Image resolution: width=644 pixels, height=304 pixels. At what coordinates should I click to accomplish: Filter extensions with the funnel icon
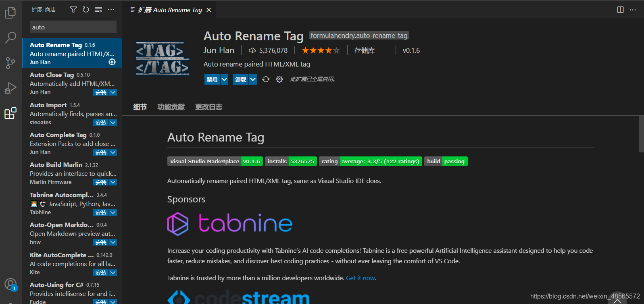pos(73,10)
